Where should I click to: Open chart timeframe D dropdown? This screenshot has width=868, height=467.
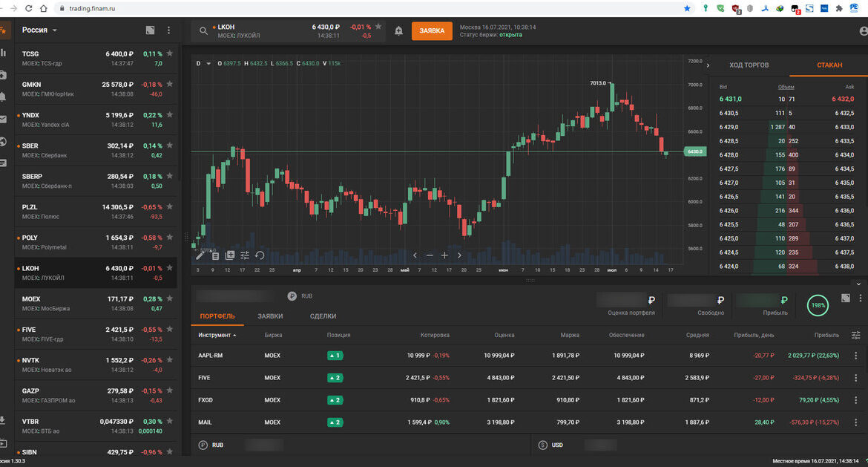(200, 64)
